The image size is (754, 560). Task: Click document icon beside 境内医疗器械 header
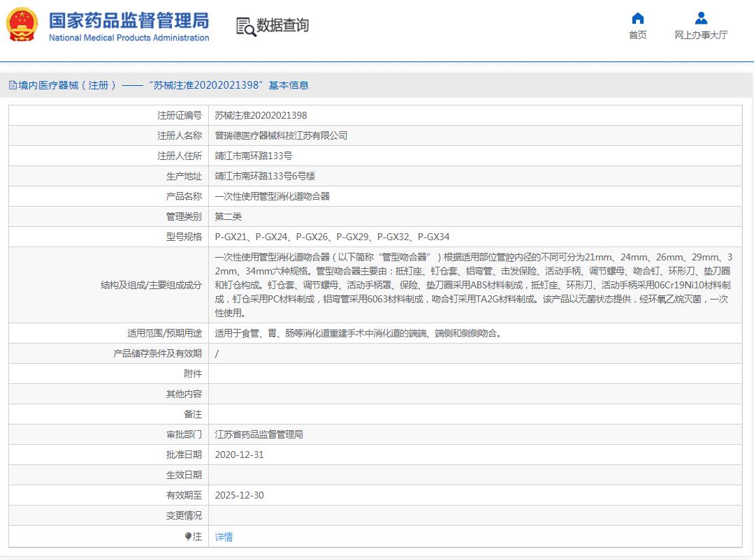click(x=13, y=85)
